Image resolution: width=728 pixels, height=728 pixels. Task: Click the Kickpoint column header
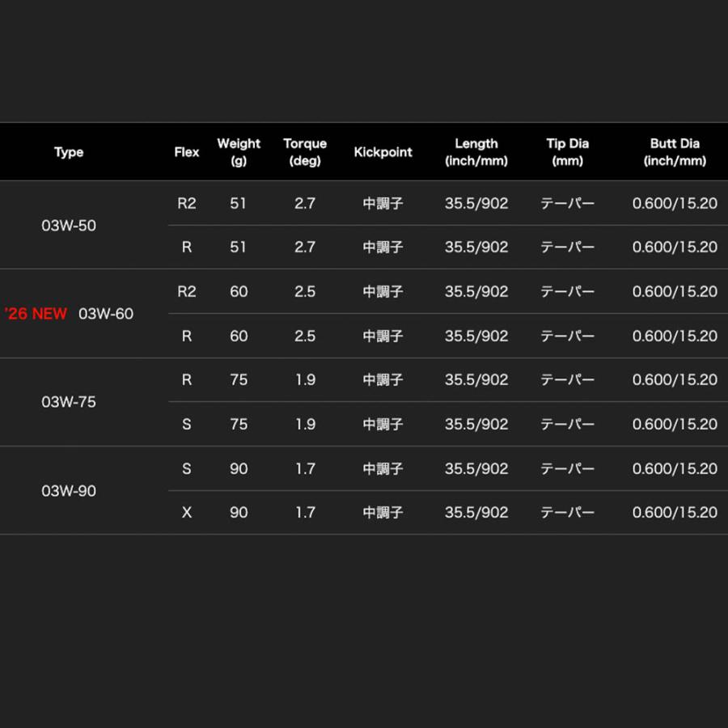[383, 152]
